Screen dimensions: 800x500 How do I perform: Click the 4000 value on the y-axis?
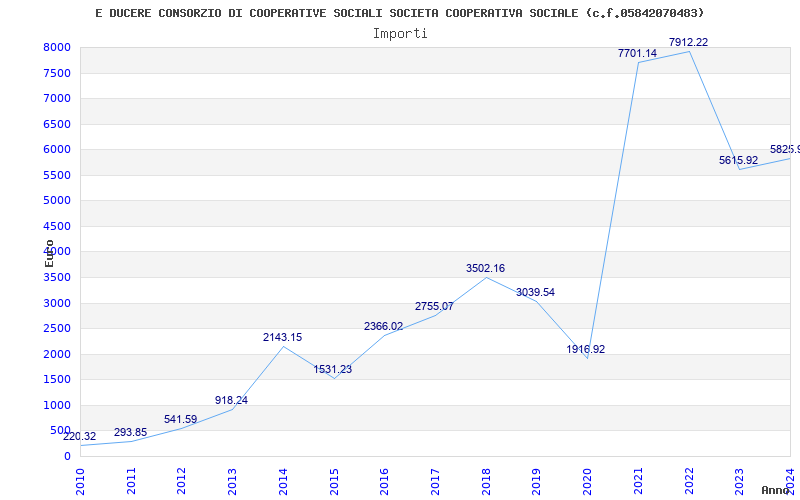[56, 252]
